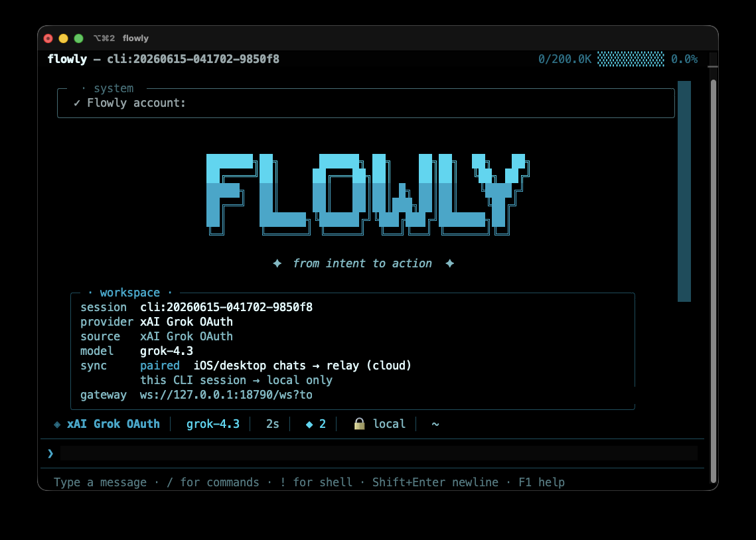Click the flowly window title tab

click(x=135, y=38)
